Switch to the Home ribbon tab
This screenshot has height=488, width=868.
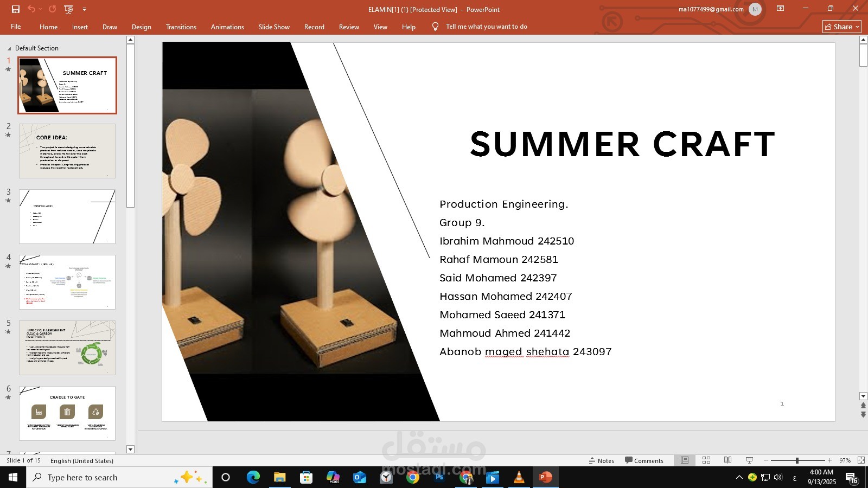pos(48,27)
